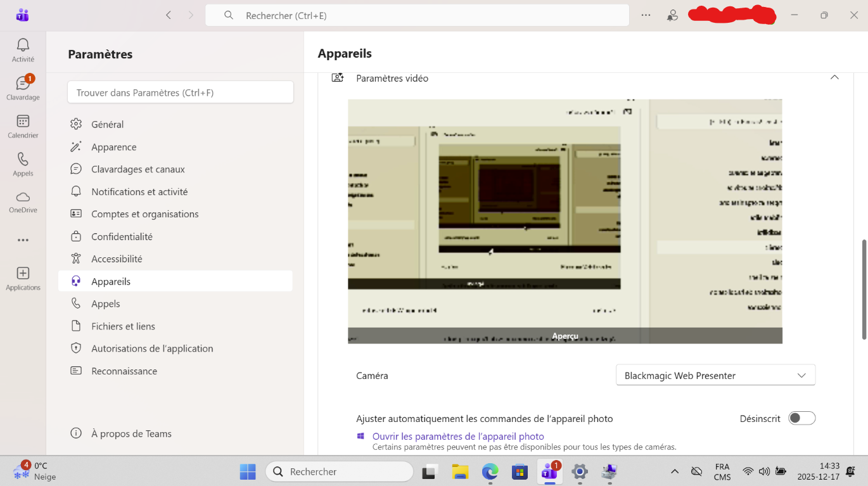This screenshot has width=868, height=486.
Task: Open the Windows Start menu
Action: pyautogui.click(x=248, y=471)
